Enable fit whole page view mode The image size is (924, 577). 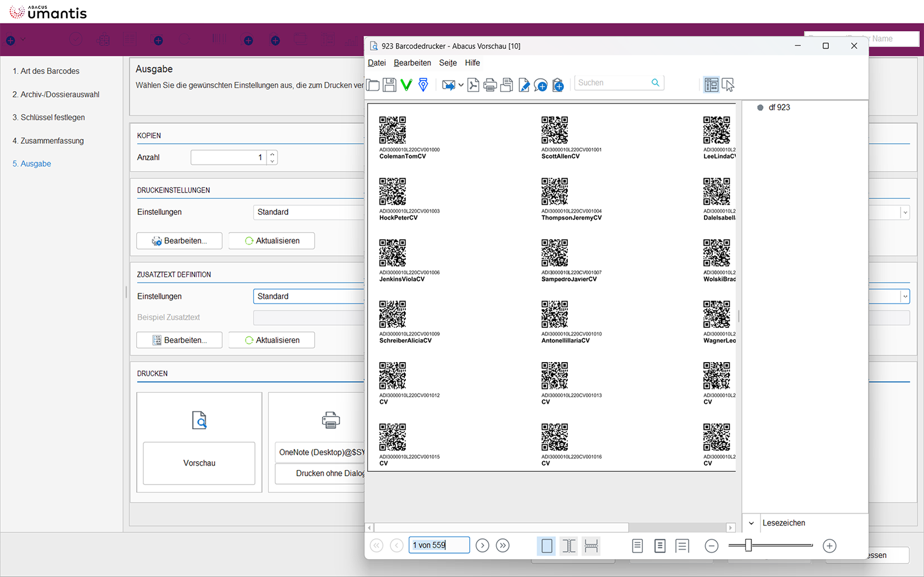click(547, 546)
